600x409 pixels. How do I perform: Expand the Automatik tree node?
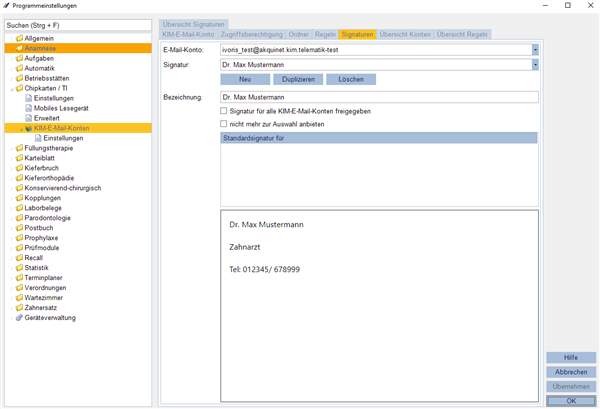pos(12,68)
